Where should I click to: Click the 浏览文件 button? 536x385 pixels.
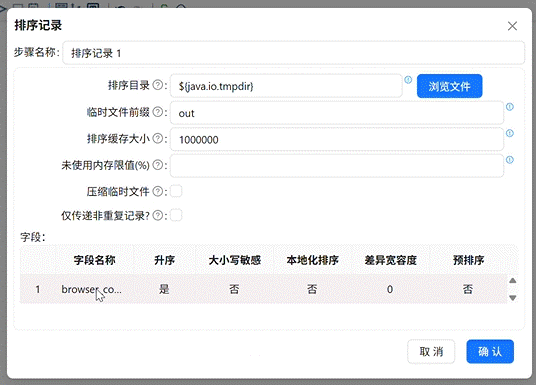coord(449,86)
